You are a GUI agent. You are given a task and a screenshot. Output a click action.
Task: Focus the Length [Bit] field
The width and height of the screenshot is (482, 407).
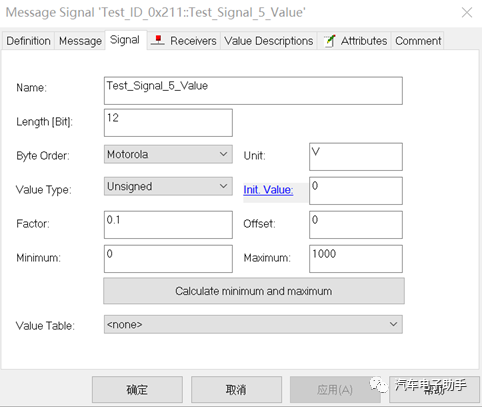click(x=168, y=123)
